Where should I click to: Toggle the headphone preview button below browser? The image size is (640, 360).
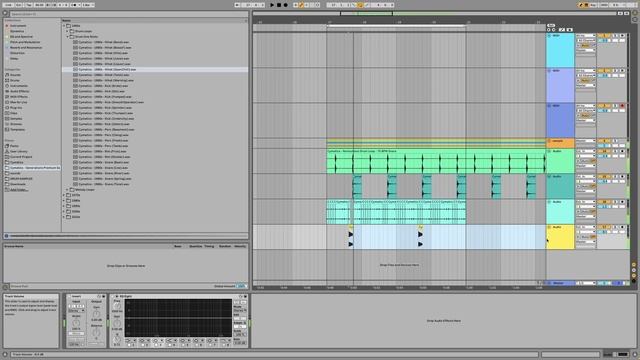click(6, 236)
